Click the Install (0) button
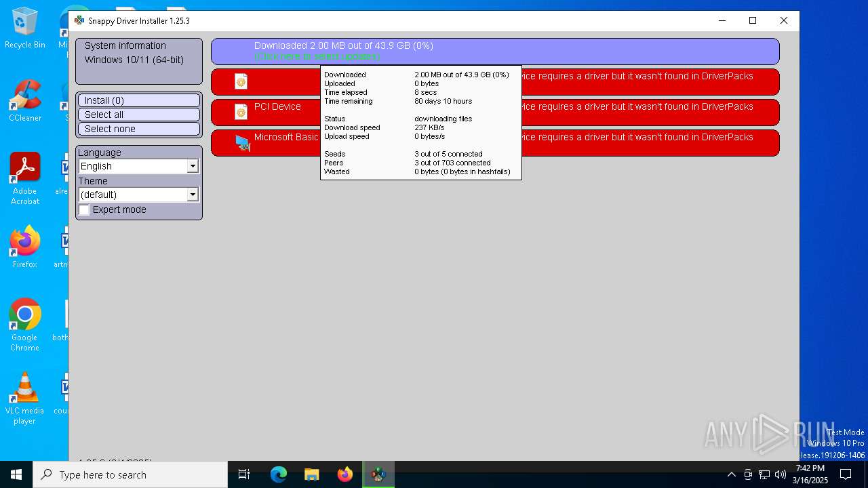The width and height of the screenshot is (868, 488). pyautogui.click(x=139, y=100)
